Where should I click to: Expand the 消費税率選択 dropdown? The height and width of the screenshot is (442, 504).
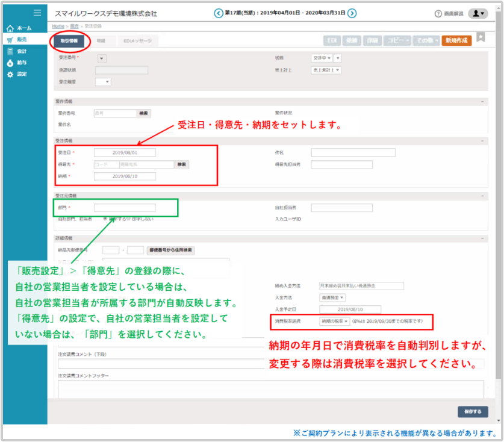335,321
